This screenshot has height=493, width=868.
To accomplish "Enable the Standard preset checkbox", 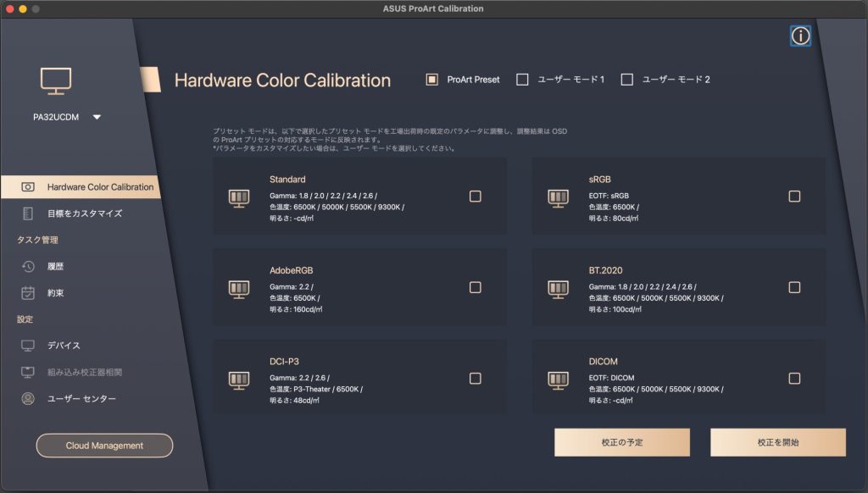I will (475, 197).
